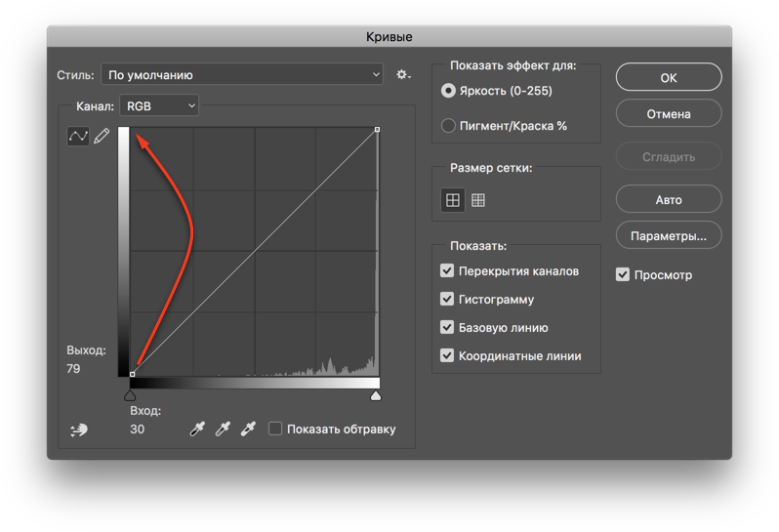Enable Показать обтравку checkbox
This screenshot has height=532, width=779.
[x=275, y=429]
